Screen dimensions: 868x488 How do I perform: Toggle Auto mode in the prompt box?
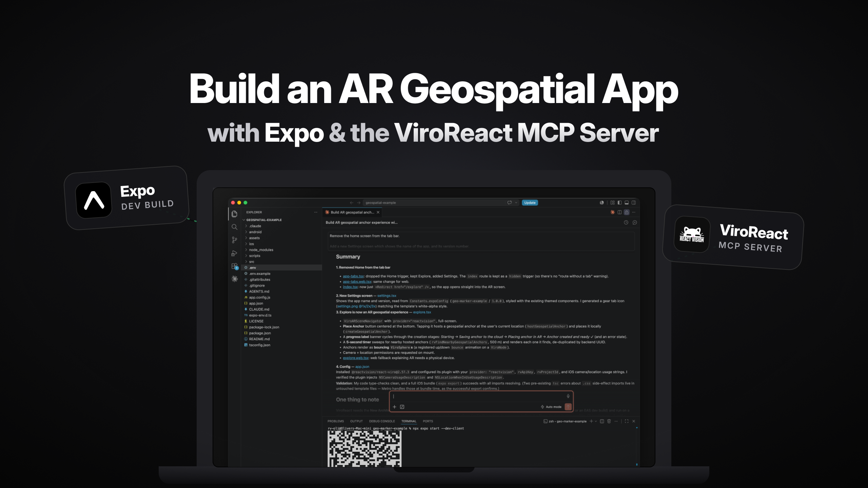click(551, 407)
